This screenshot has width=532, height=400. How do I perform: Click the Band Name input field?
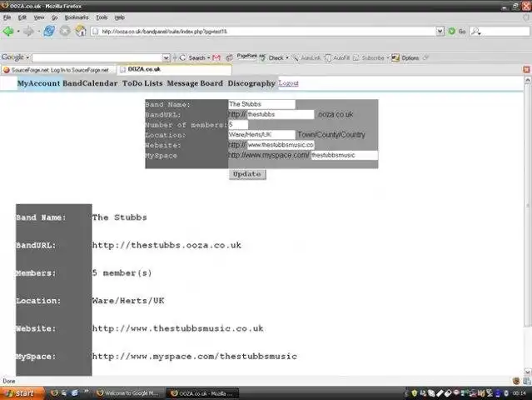point(261,104)
